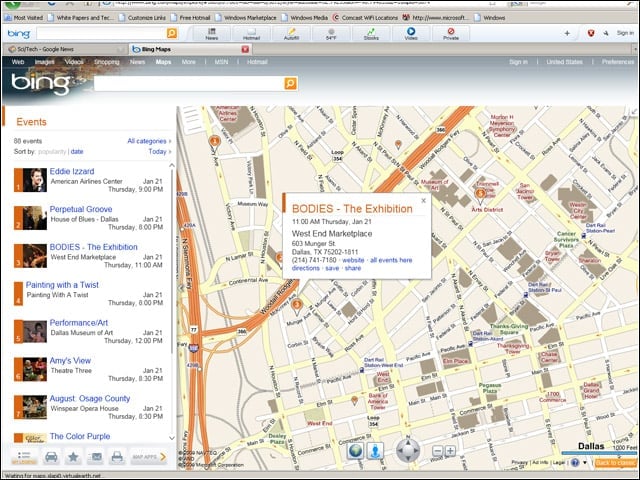Zoom in with the plus button
Image resolution: width=640 pixels, height=480 pixels.
tap(450, 451)
